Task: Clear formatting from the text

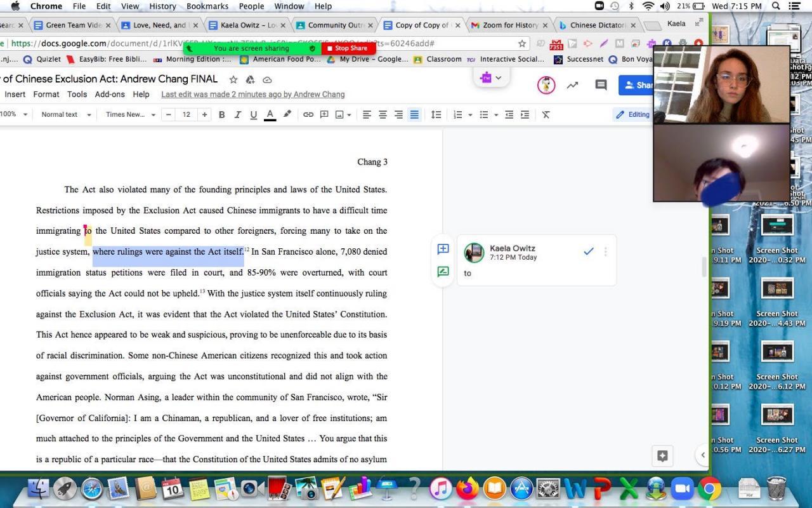Action: click(x=546, y=114)
